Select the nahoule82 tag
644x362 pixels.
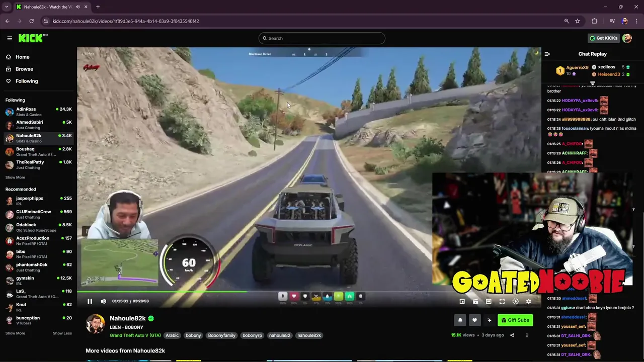pos(279,335)
